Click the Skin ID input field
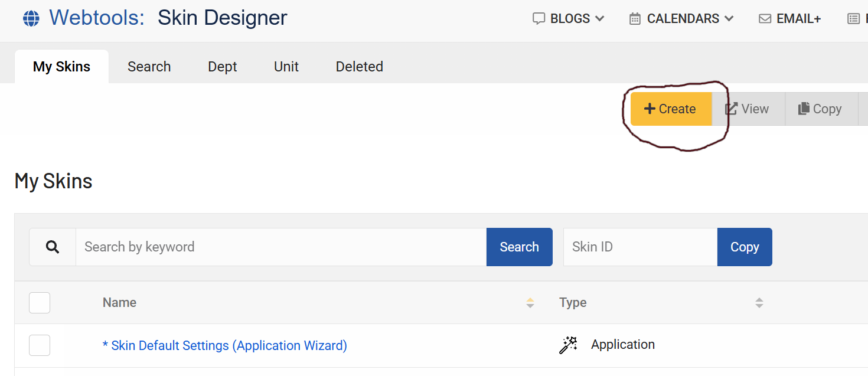Image resolution: width=868 pixels, height=376 pixels. (639, 247)
